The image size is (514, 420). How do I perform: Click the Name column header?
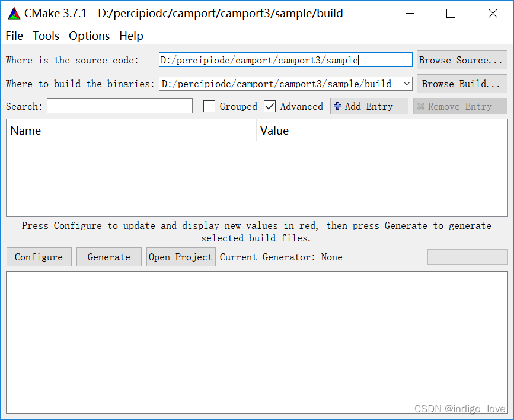(x=131, y=131)
